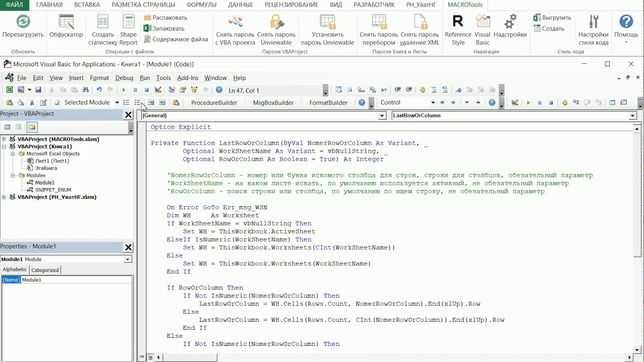Click the Save icon in VBA toolbar
This screenshot has width=644, height=362.
point(38,90)
